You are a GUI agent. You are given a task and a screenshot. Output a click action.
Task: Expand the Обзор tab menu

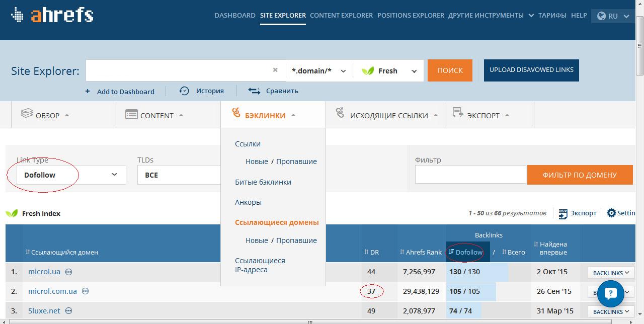click(x=67, y=115)
